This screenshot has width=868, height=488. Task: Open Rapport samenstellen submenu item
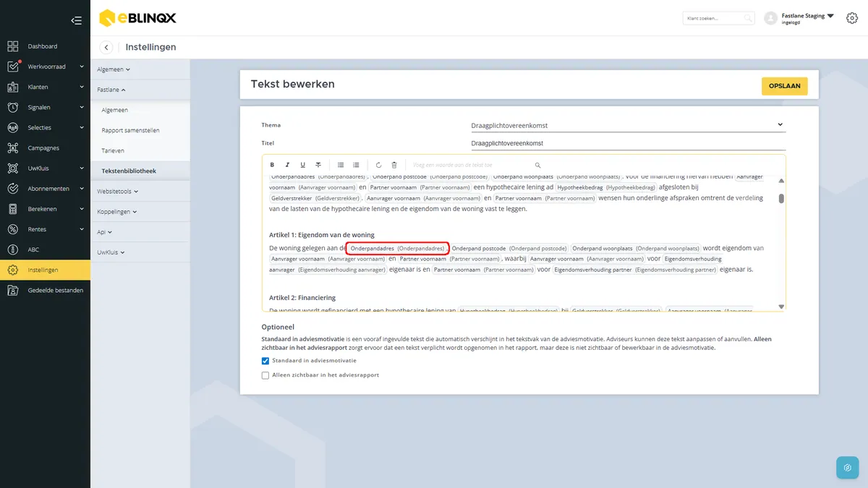pos(131,130)
